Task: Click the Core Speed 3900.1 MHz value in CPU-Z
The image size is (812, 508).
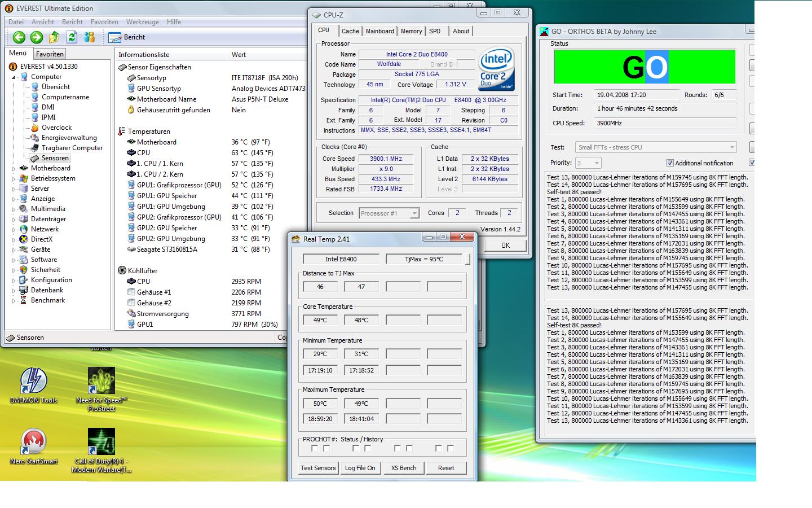Action: click(x=386, y=159)
